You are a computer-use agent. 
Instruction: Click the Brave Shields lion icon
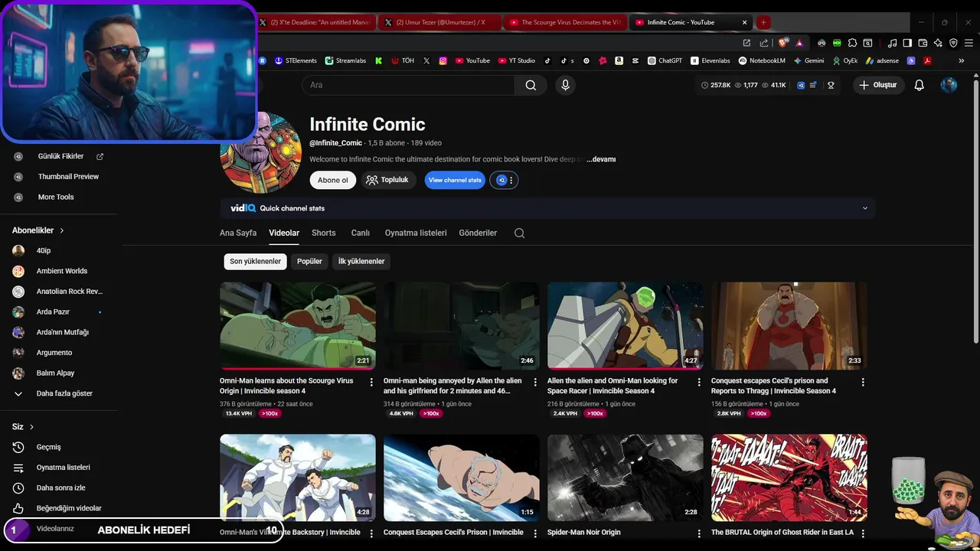click(x=784, y=43)
